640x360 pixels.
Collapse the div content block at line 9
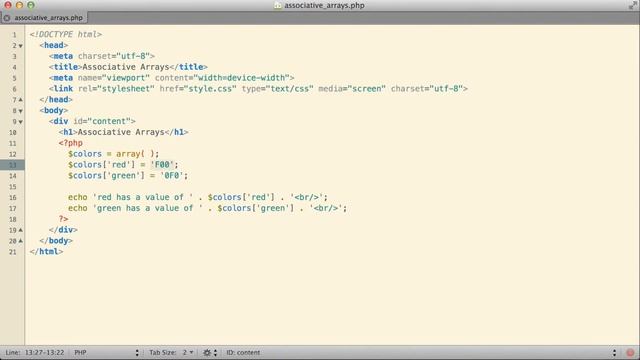click(20, 122)
